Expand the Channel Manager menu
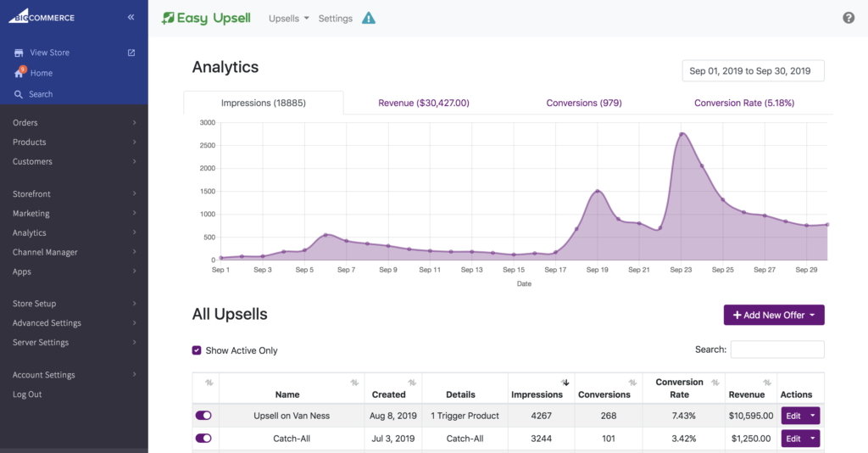 point(75,252)
